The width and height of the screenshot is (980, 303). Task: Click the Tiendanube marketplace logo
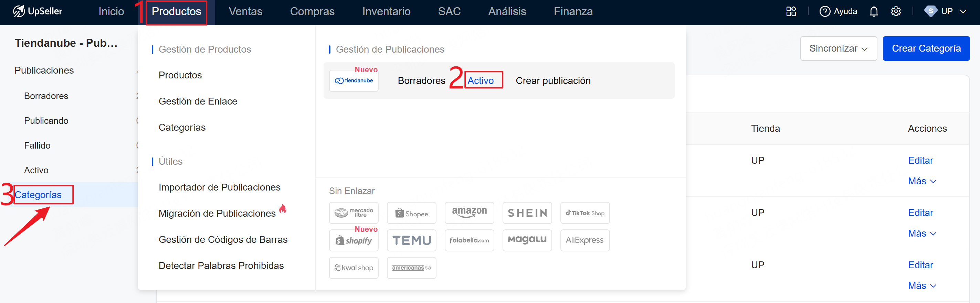354,80
